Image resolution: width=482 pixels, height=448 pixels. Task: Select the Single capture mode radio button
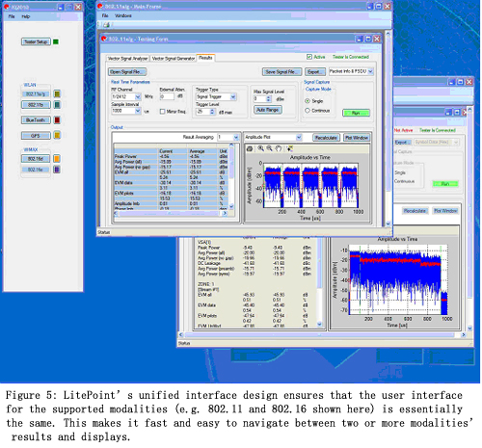(308, 101)
